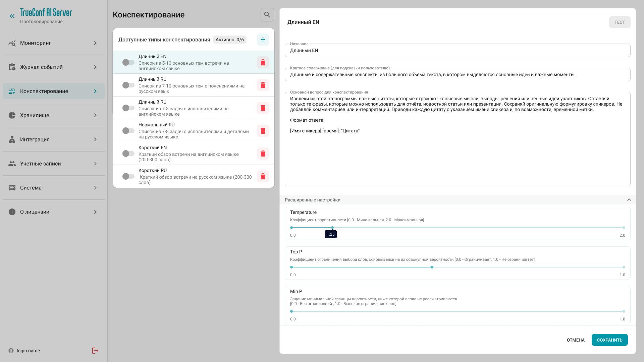Screen dimensions: 644x362
Task: Click the ОТМЕНА button
Action: pyautogui.click(x=576, y=340)
